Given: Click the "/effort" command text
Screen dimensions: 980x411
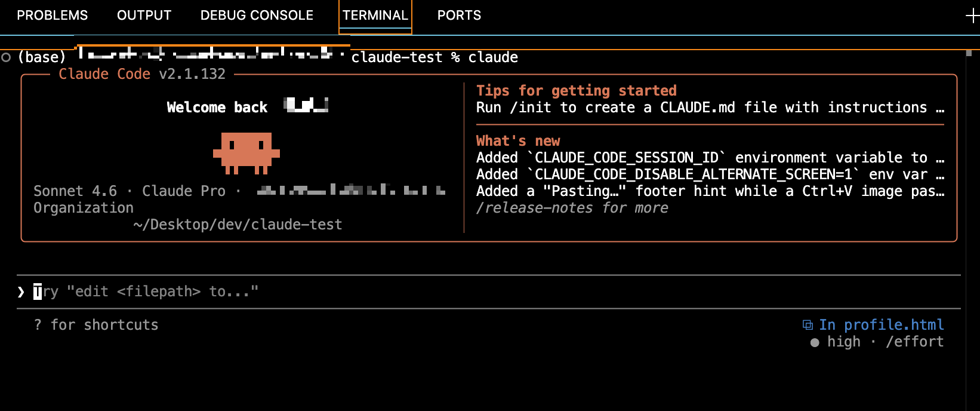Looking at the screenshot, I should click(914, 342).
